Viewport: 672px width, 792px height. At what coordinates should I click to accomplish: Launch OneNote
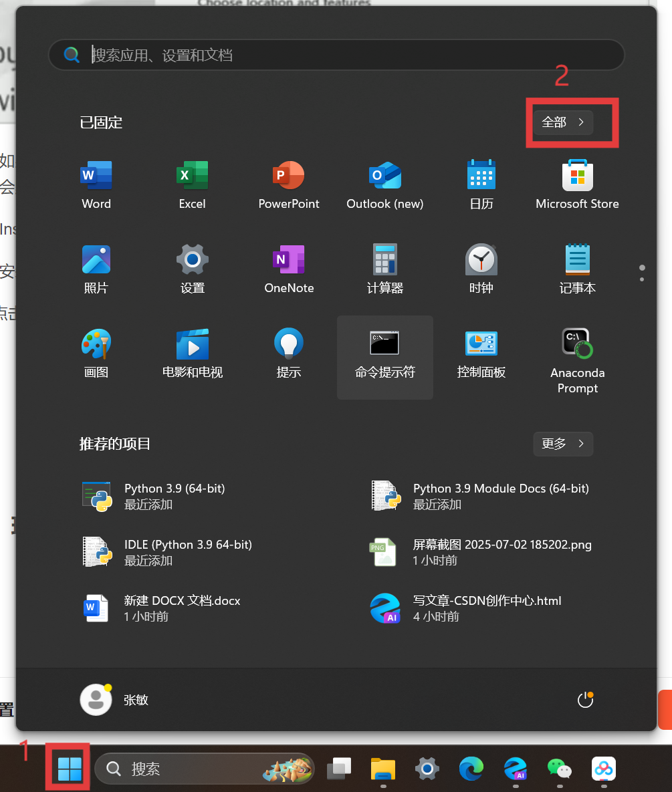pyautogui.click(x=288, y=269)
